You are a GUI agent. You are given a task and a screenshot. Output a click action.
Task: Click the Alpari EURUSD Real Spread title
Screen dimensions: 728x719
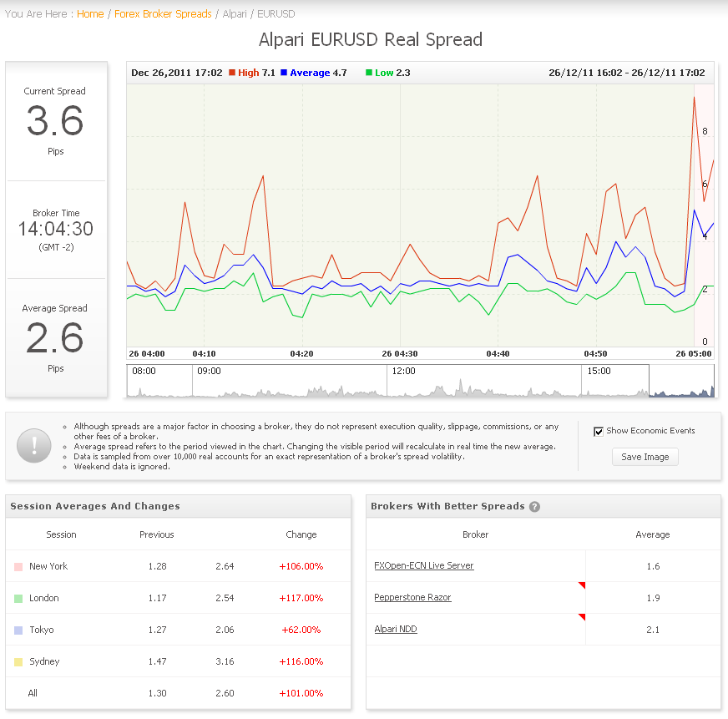point(371,40)
